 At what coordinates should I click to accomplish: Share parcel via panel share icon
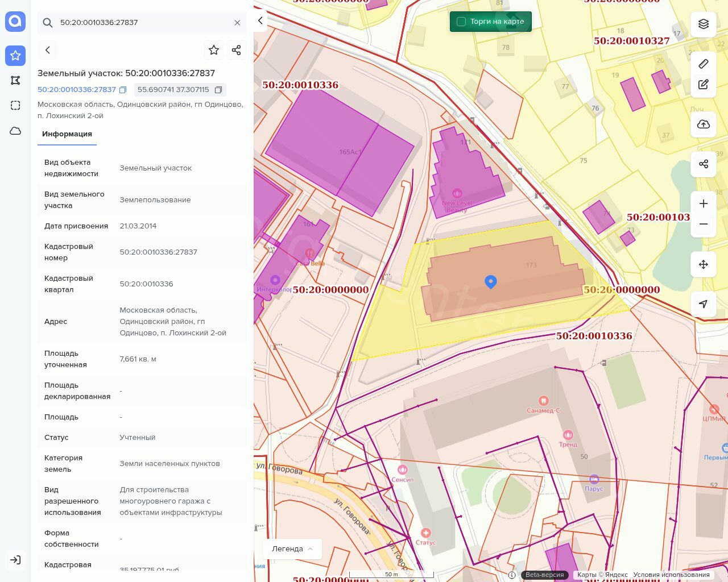pos(237,50)
